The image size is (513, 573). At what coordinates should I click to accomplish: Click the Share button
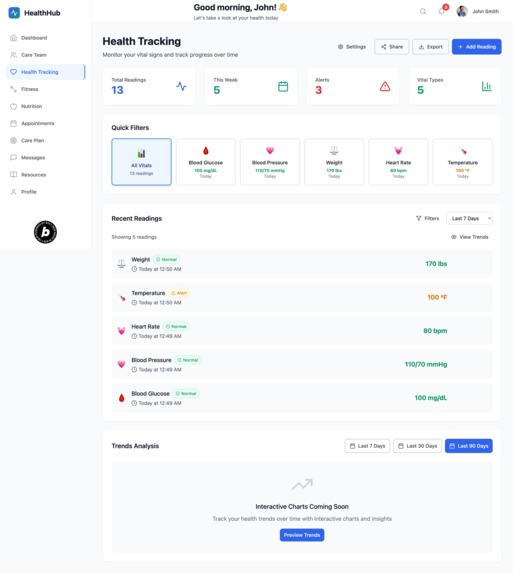(392, 47)
